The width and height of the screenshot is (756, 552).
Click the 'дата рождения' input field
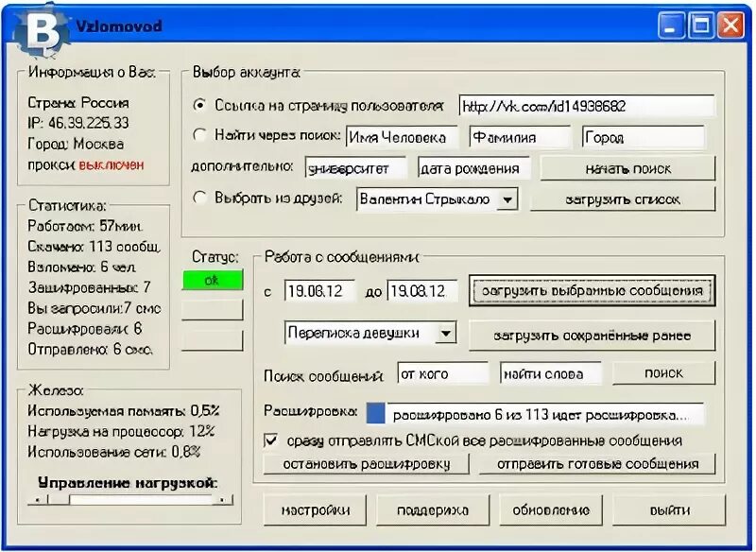click(474, 169)
